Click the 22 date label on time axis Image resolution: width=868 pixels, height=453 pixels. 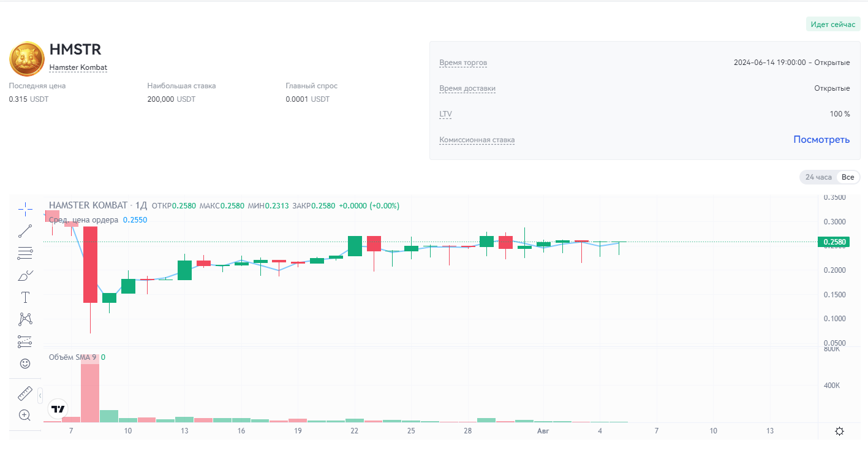click(355, 432)
